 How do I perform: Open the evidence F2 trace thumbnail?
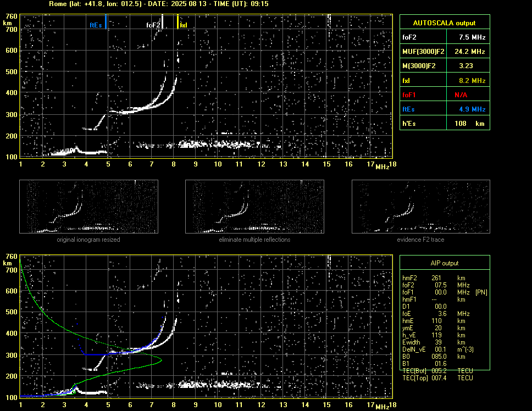tap(421, 207)
